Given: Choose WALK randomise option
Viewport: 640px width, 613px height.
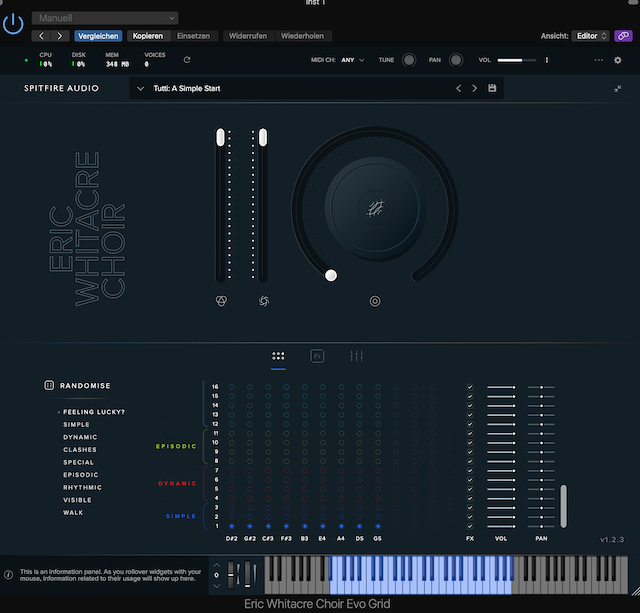Looking at the screenshot, I should coord(73,513).
